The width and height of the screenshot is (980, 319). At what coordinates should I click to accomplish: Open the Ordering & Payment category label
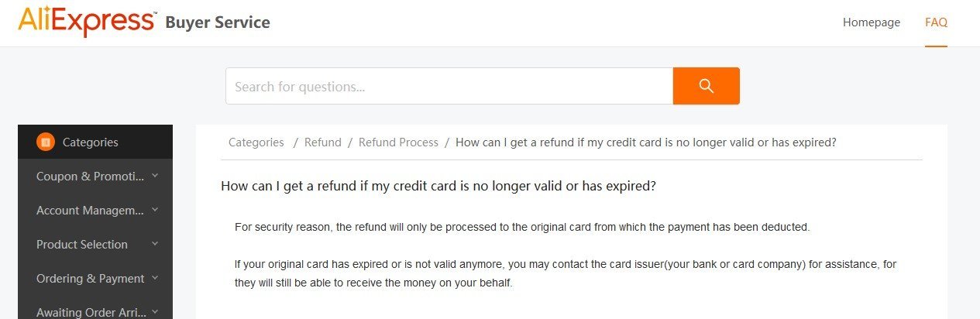tap(90, 279)
